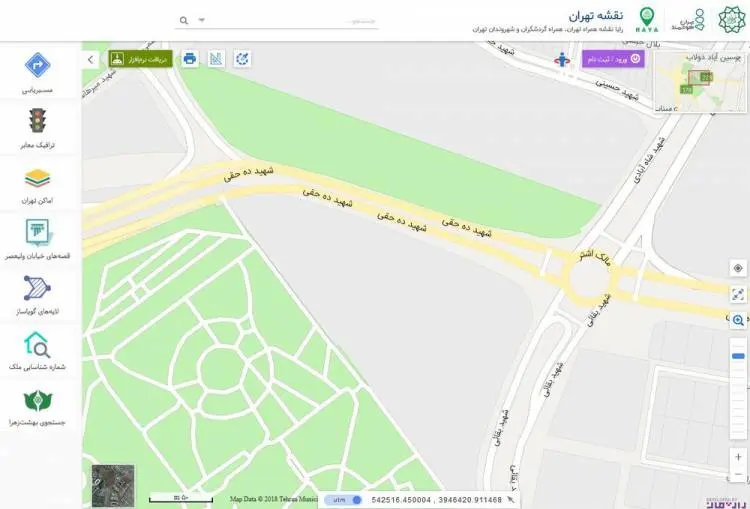Click the blue printer icon
The width and height of the screenshot is (750, 509).
point(190,59)
